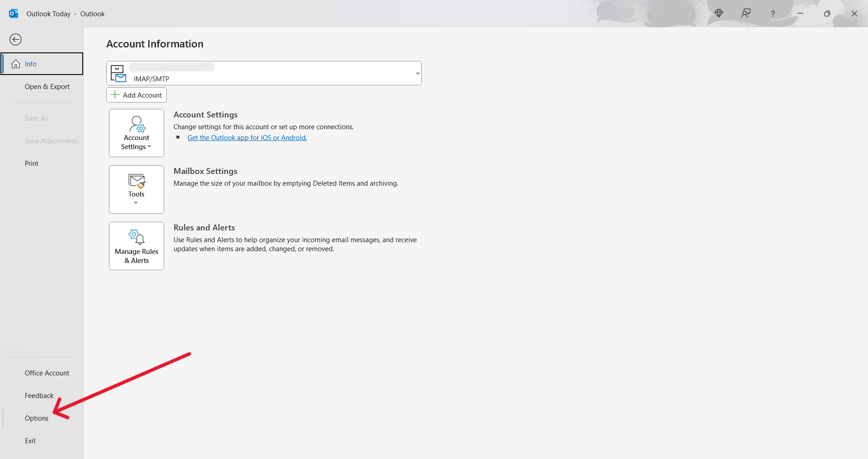The image size is (868, 459).
Task: Open the Coming Soon feedback person icon
Action: [x=746, y=14]
